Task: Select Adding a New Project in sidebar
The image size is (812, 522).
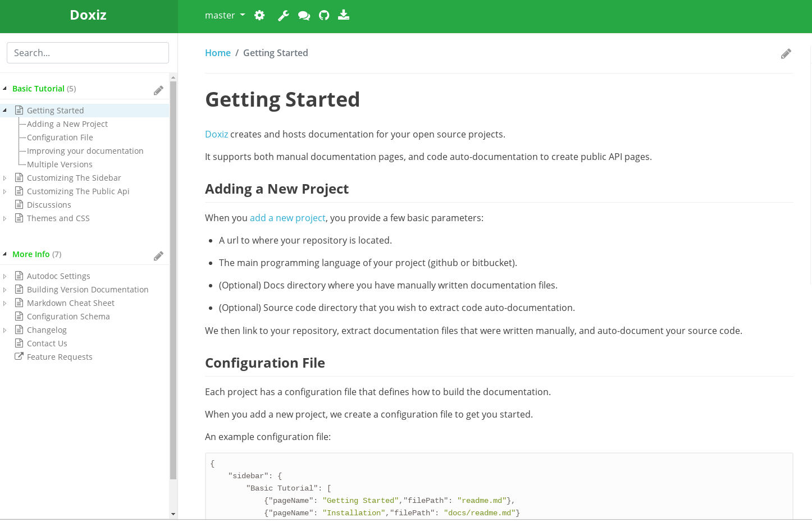Action: coord(67,124)
